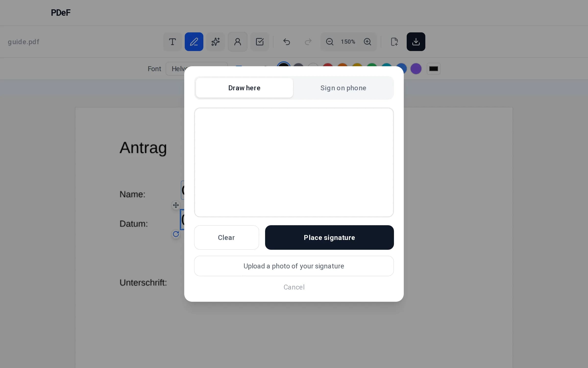
Task: Pick the orange color swatch
Action: [342, 65]
